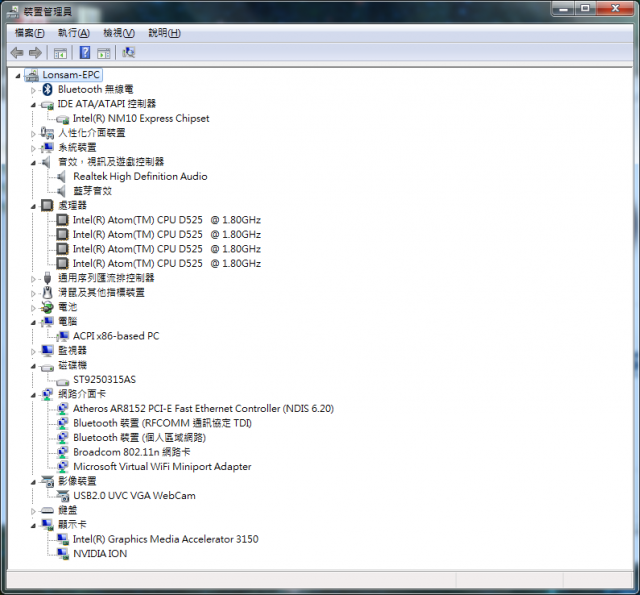Open the 檢視(V) View menu

(x=119, y=33)
